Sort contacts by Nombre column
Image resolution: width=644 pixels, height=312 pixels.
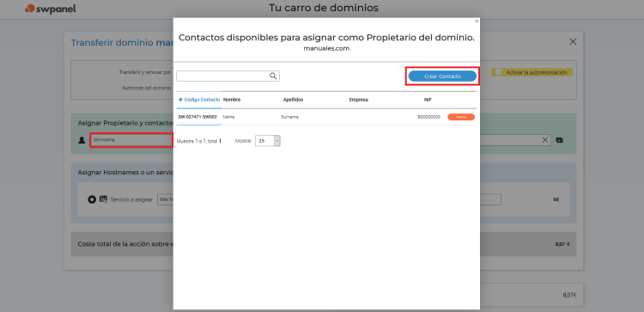tap(232, 100)
